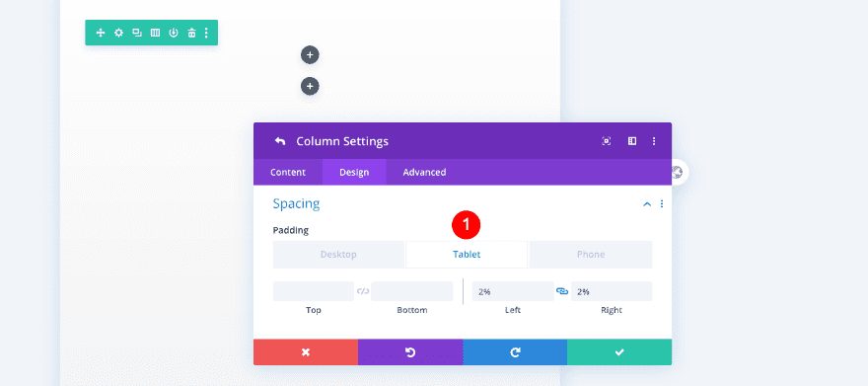Image resolution: width=868 pixels, height=386 pixels.
Task: Duplicate the row with the clone icon
Action: (x=137, y=33)
